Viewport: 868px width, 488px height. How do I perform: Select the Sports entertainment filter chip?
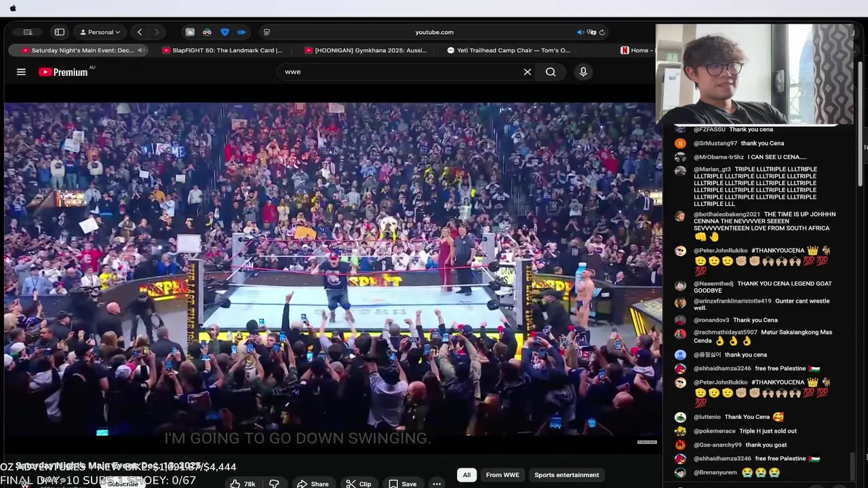click(566, 475)
